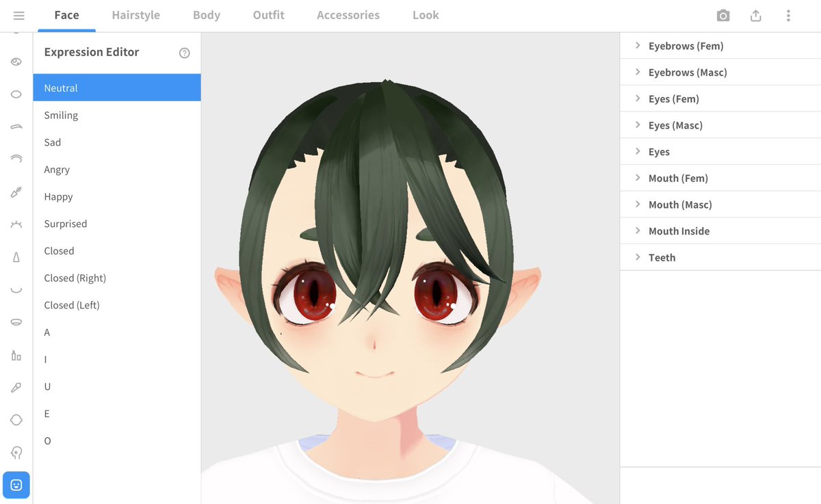Select the eyelashes icon in sidebar
The width and height of the screenshot is (821, 504).
click(16, 224)
